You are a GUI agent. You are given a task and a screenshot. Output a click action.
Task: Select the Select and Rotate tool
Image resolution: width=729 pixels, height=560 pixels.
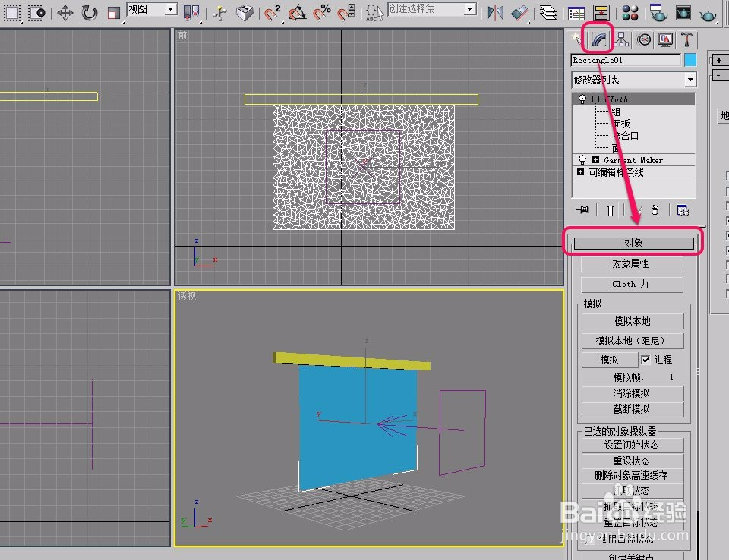tap(89, 12)
